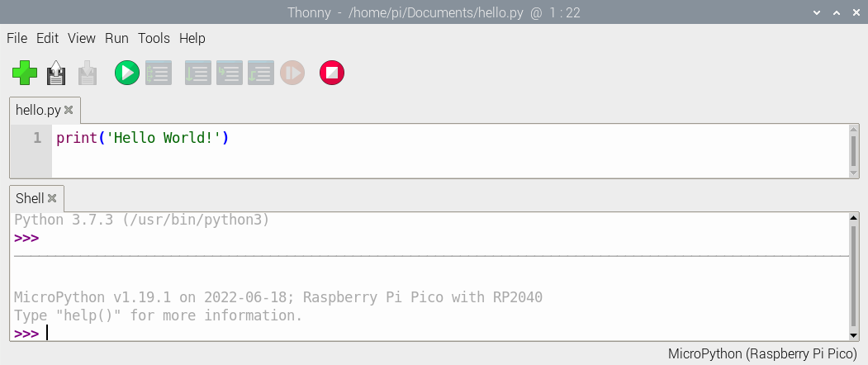Click the greyed Resume debugging icon
Viewport: 868px width, 365px height.
292,73
